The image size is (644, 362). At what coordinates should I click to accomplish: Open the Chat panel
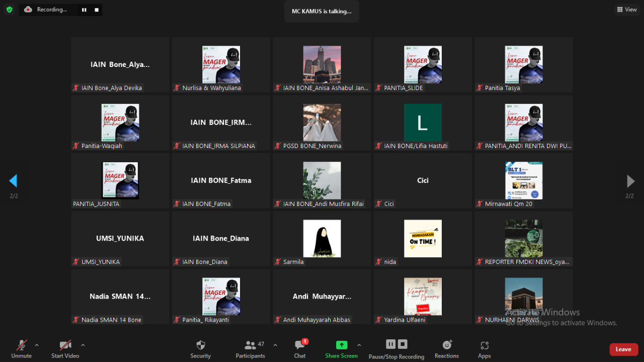click(x=300, y=349)
